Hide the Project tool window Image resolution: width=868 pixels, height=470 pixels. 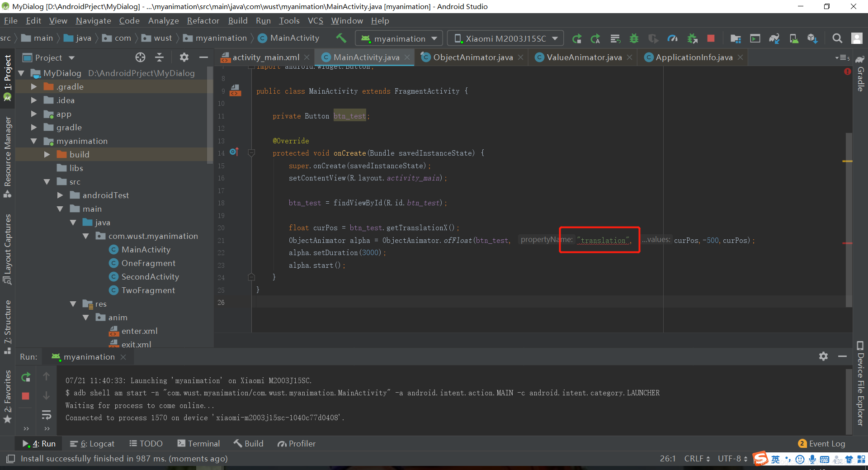pos(203,57)
